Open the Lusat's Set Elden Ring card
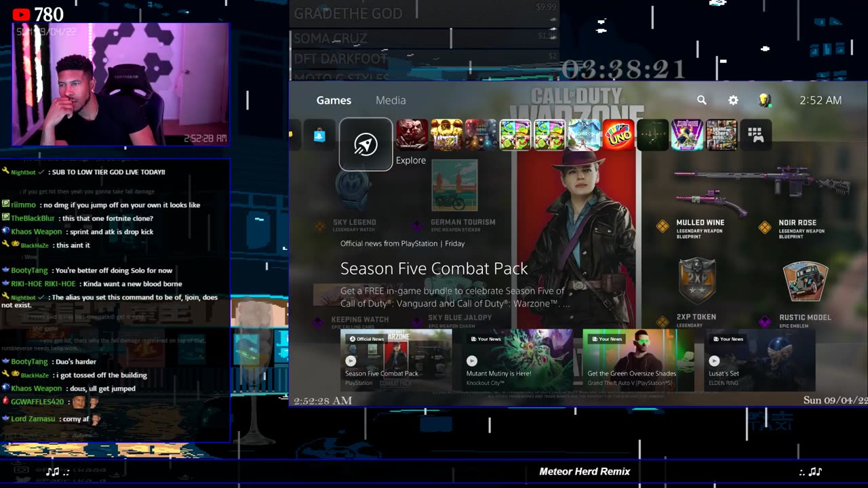The image size is (868, 488). pyautogui.click(x=759, y=360)
